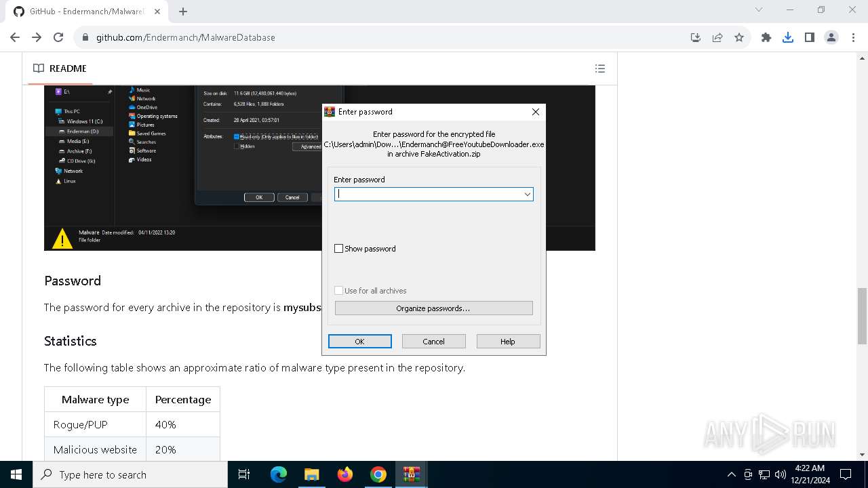This screenshot has width=868, height=488.
Task: Click Organize passwords button
Action: [434, 308]
